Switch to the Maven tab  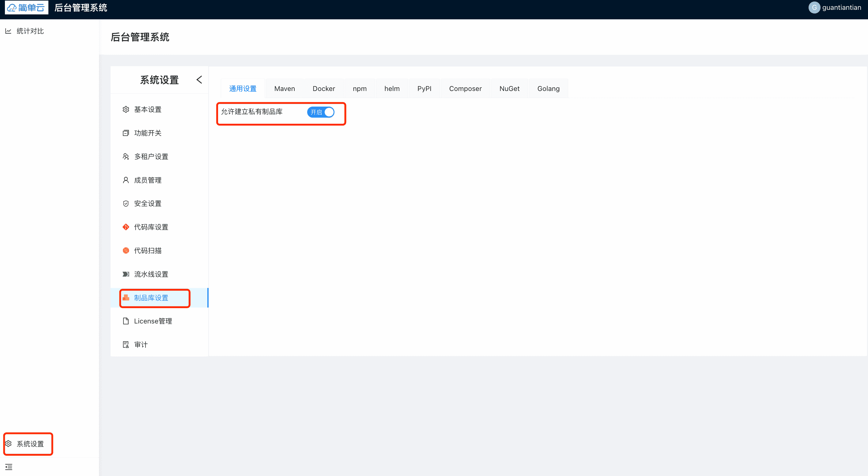(285, 89)
